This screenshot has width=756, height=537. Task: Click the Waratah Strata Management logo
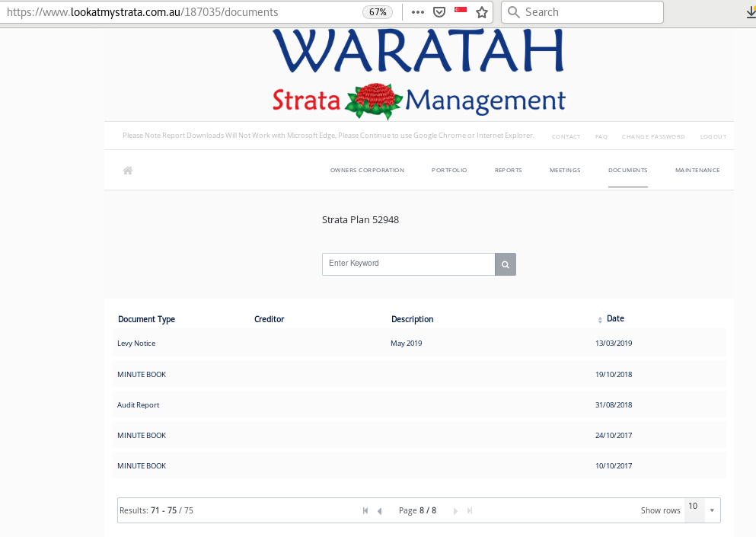click(419, 74)
